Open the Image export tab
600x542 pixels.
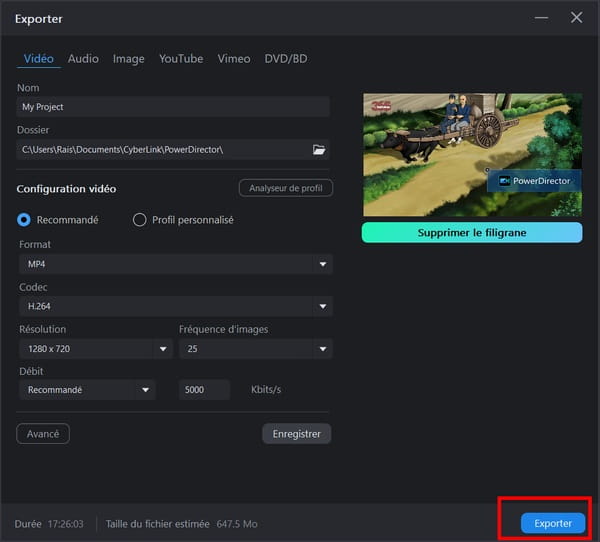[129, 59]
